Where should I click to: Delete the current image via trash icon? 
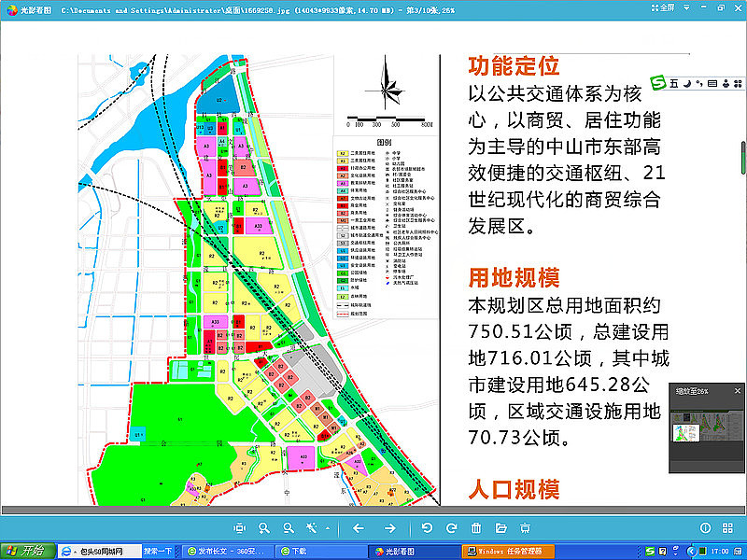click(476, 527)
